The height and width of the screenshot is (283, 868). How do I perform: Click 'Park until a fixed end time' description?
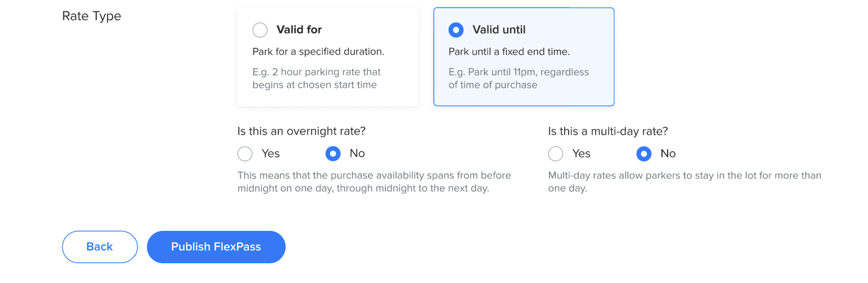point(509,52)
